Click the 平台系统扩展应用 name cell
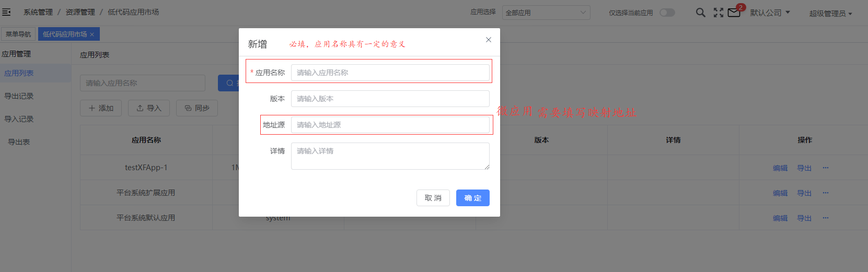 [146, 193]
